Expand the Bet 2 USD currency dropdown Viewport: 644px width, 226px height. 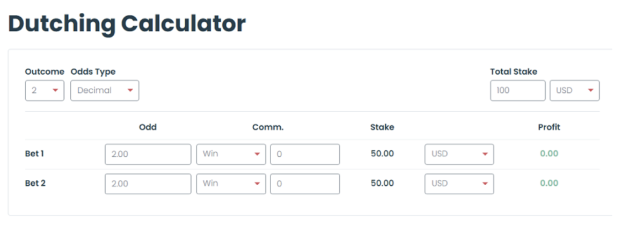(459, 184)
